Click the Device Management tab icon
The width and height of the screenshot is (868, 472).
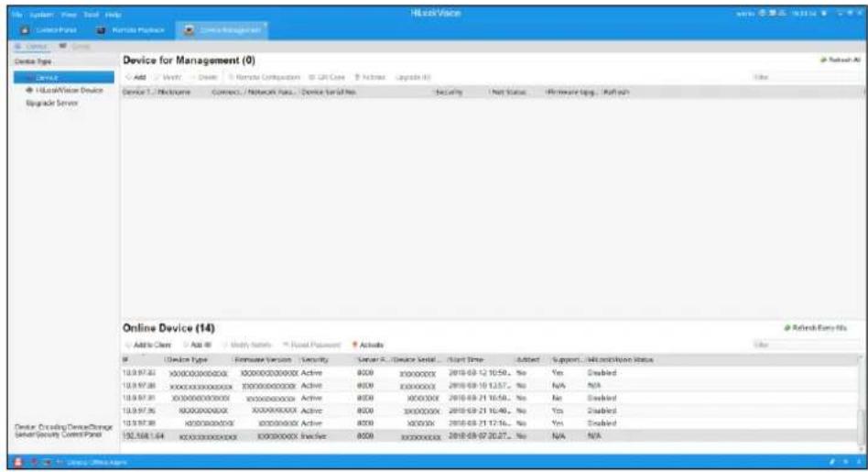tap(189, 30)
